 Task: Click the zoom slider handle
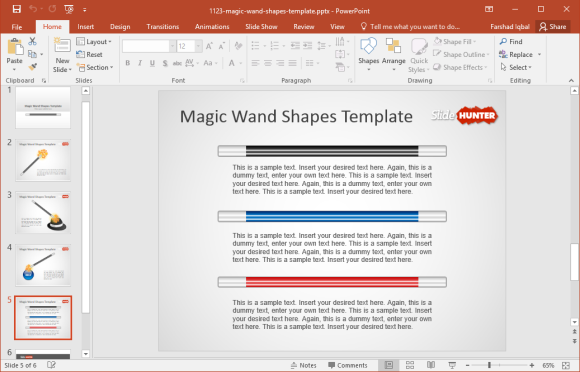coord(489,365)
